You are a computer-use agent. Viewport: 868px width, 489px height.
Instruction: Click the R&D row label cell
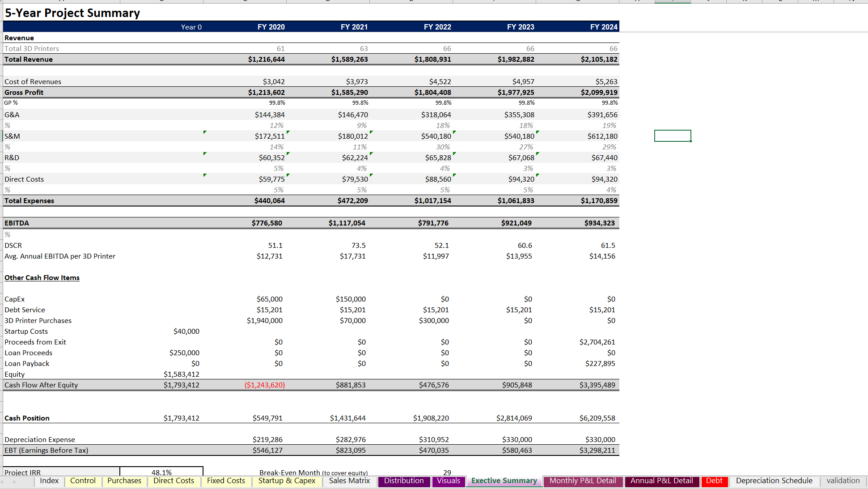tap(12, 157)
